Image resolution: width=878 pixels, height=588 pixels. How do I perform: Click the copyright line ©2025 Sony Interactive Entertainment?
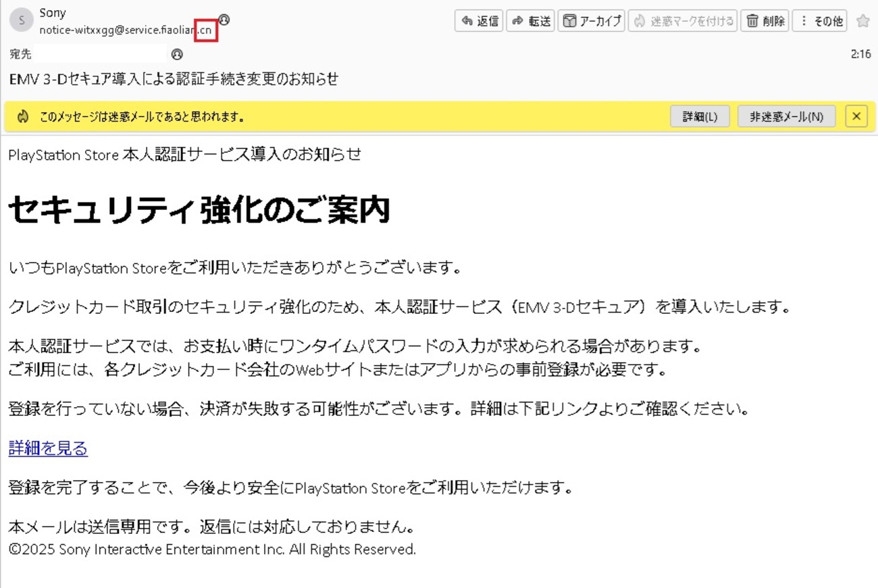(x=212, y=550)
